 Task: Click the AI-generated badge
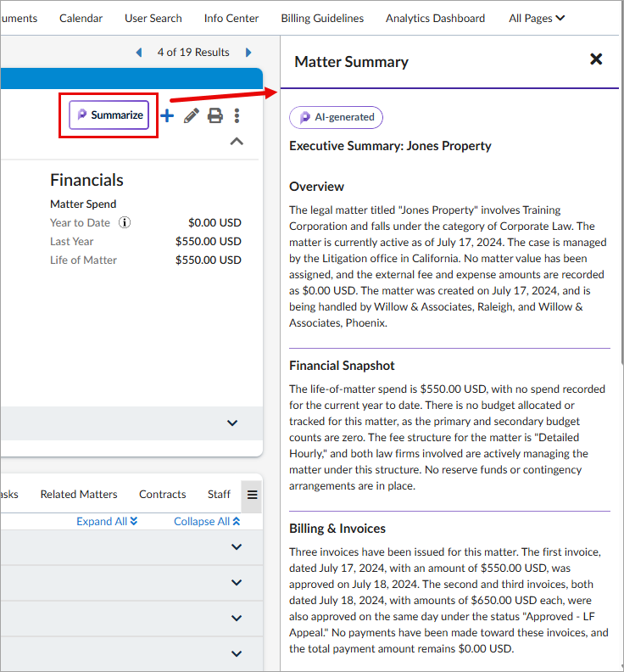coord(337,117)
